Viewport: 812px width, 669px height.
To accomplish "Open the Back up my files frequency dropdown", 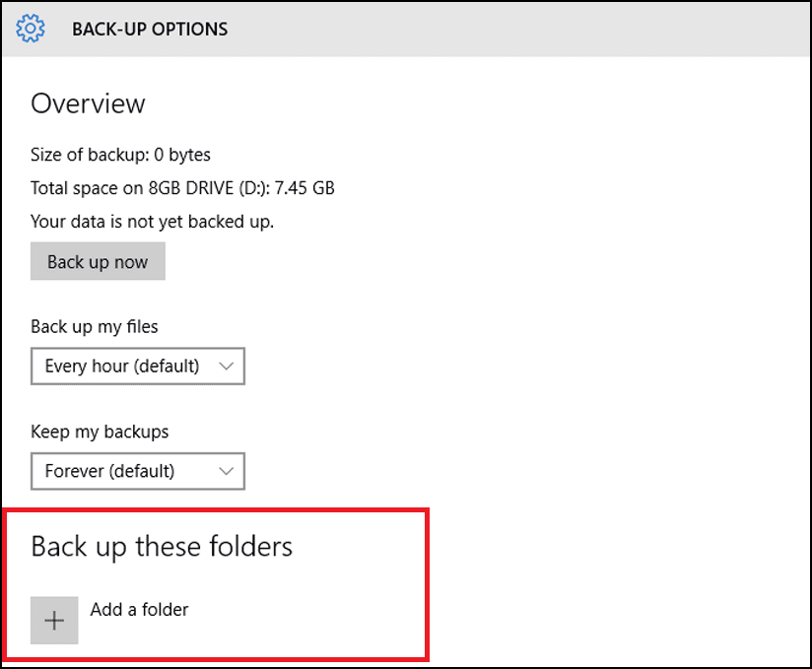I will 138,366.
